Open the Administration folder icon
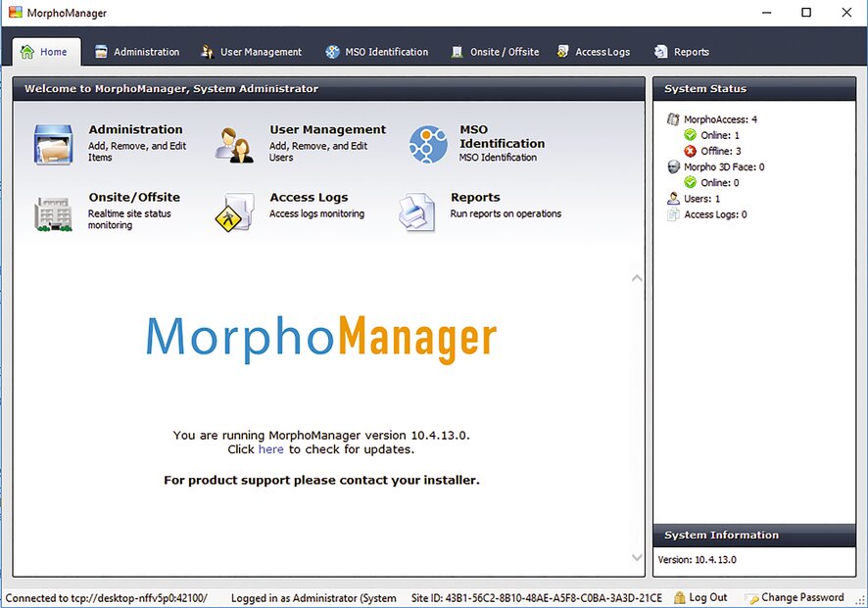The width and height of the screenshot is (868, 608). coord(53,144)
